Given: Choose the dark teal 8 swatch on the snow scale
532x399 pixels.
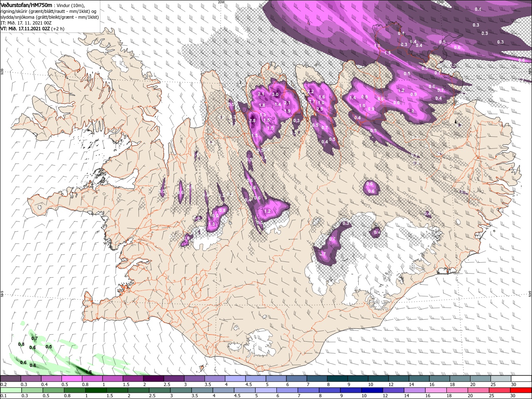Looking at the screenshot, I should [337, 379].
